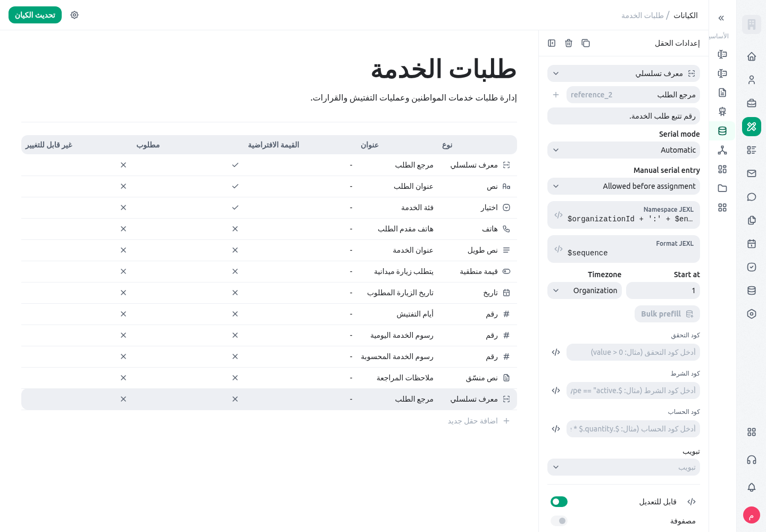Open the briefcase icon in the sidebar
Viewport: 766px width, 532px height.
click(x=752, y=103)
